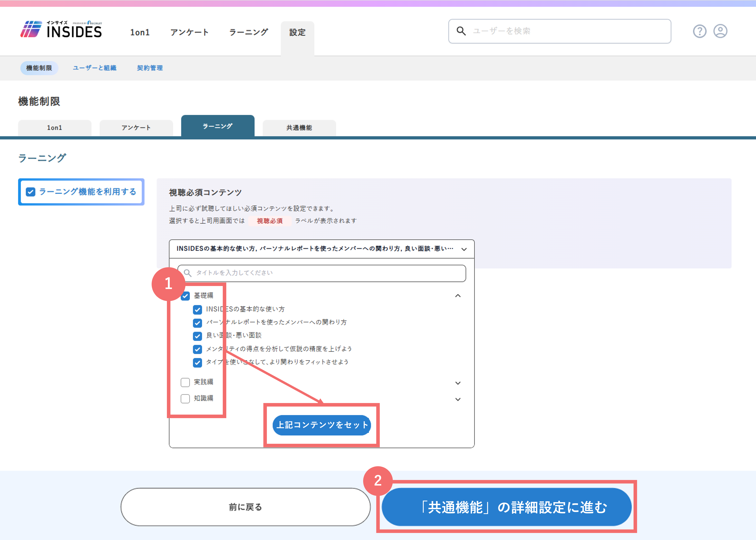Focus the ユーザーを検索 field

pos(559,31)
